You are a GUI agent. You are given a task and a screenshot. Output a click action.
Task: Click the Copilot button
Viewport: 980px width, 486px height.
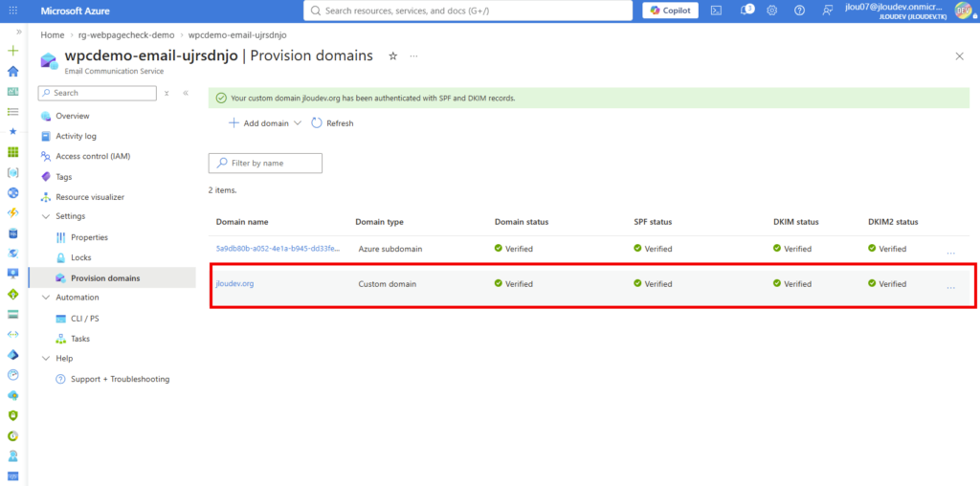[671, 11]
